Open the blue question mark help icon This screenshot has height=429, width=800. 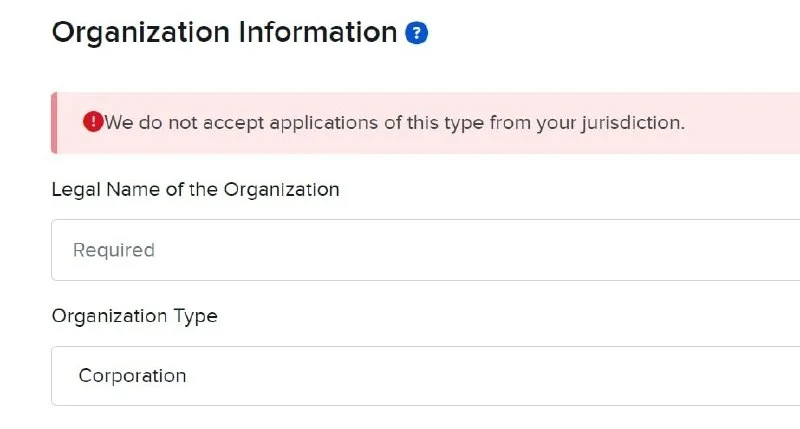pos(416,33)
